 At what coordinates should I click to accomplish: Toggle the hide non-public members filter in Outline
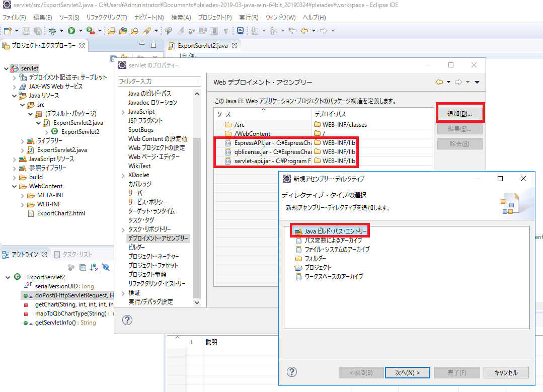point(106,267)
